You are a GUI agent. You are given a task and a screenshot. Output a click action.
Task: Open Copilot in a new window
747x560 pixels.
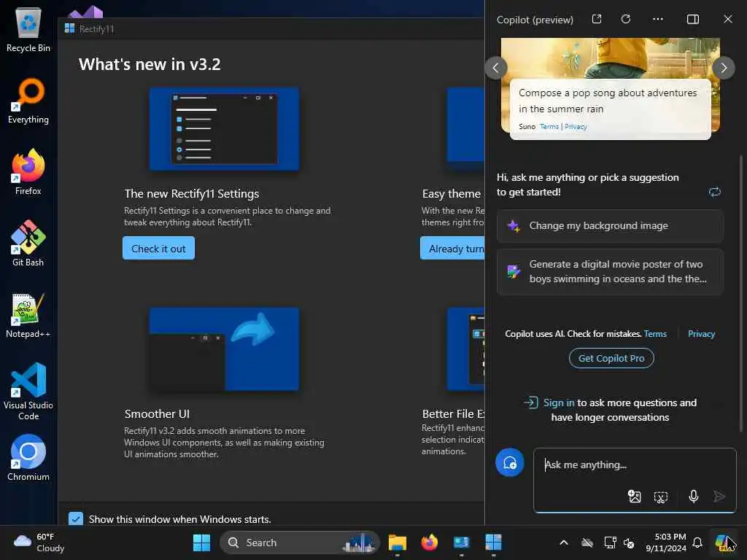tap(597, 19)
